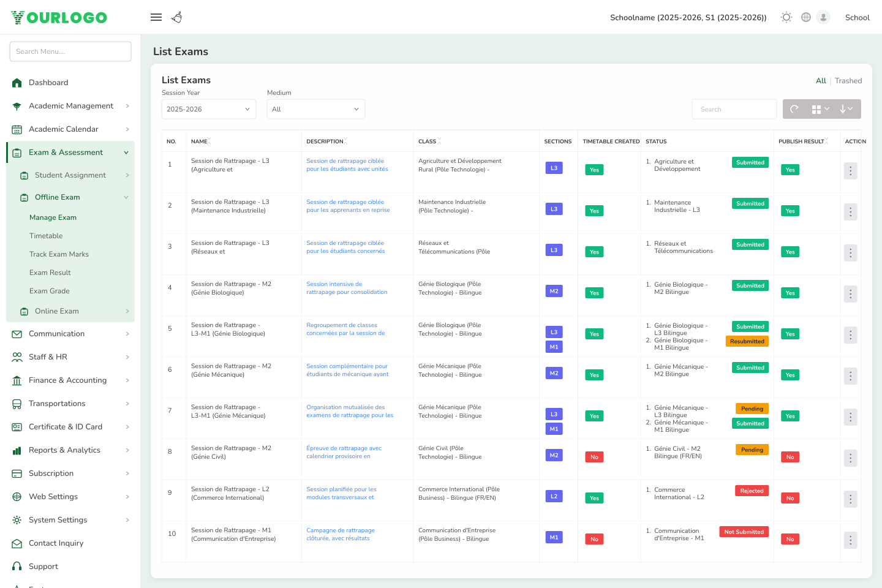
Task: Click the broom clear-cache icon in header
Action: pos(177,17)
